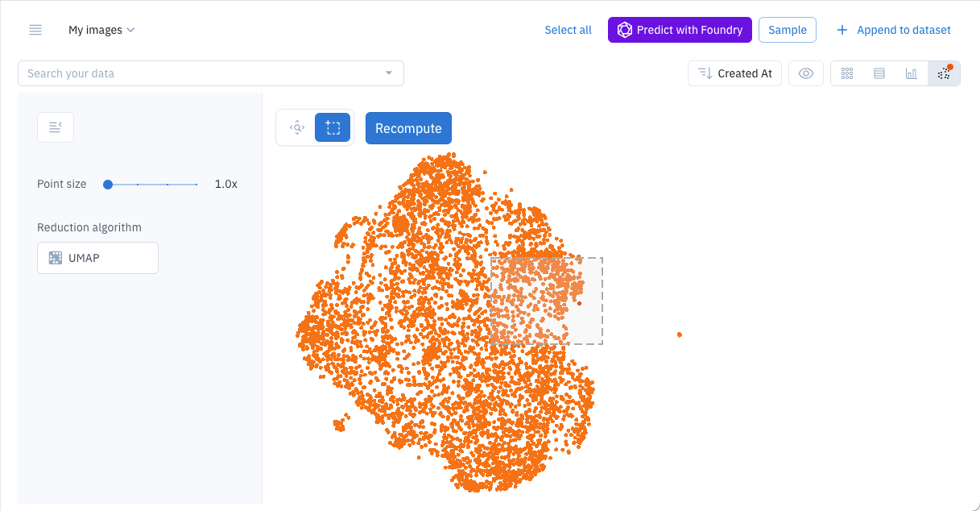Click the sort arrow icon beside Created At
This screenshot has width=980, height=511.
point(705,73)
